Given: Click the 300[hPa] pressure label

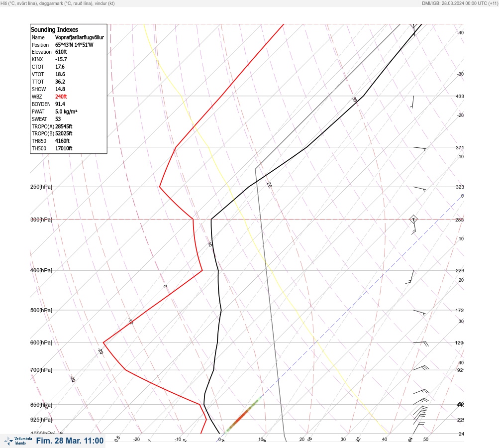Looking at the screenshot, I should 41,220.
